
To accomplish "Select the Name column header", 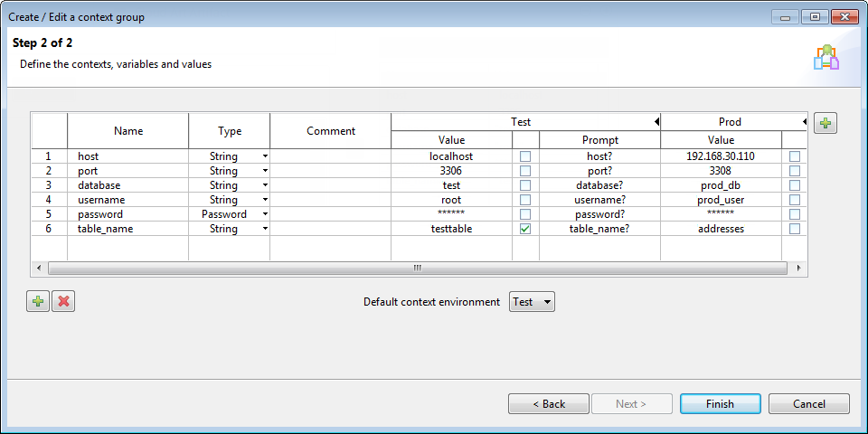I will tap(128, 131).
